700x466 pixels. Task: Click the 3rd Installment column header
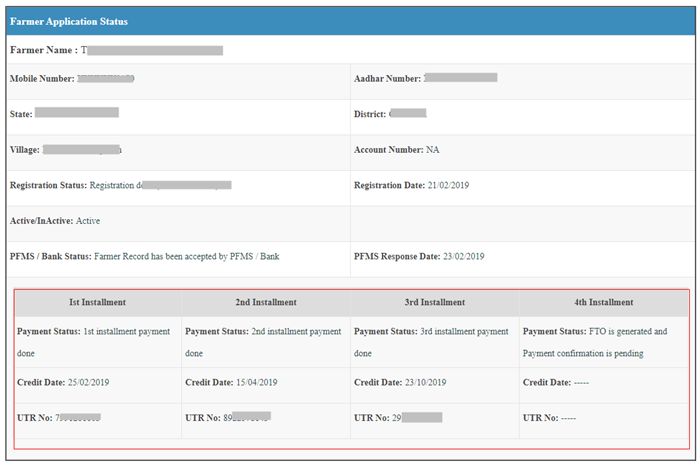coord(434,302)
